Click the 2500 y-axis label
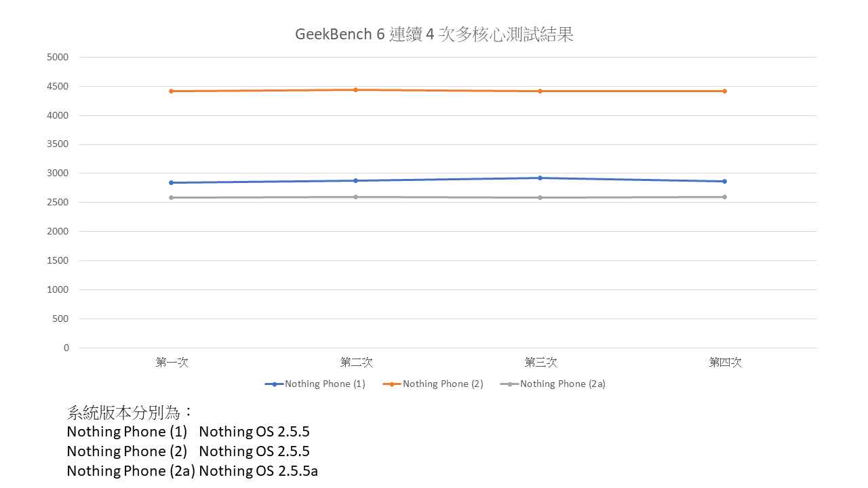Screen dimensions: 868x488 coord(58,202)
